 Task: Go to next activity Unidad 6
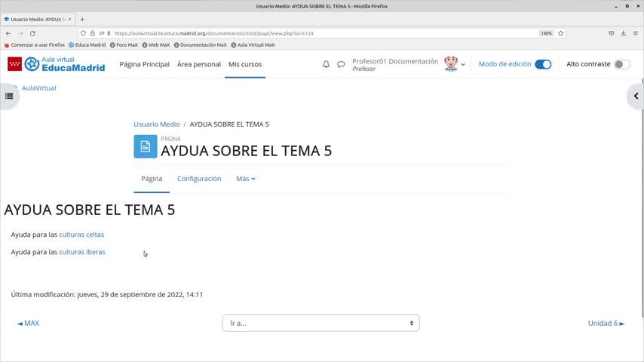(x=606, y=324)
